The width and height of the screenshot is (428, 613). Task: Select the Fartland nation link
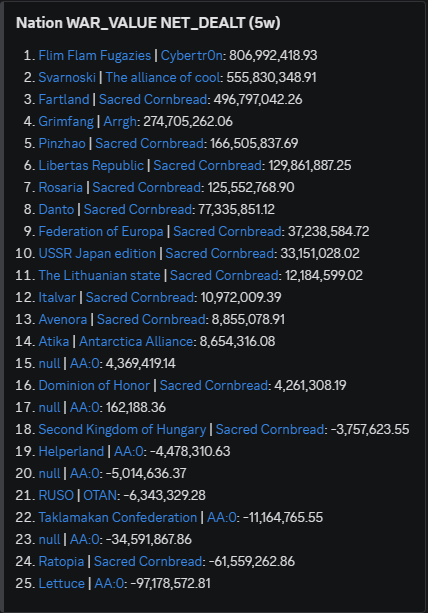[64, 99]
